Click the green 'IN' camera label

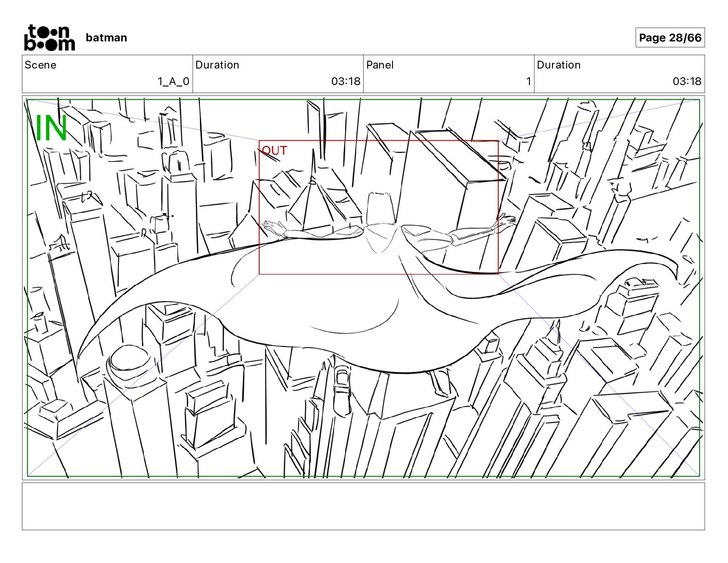pos(51,128)
